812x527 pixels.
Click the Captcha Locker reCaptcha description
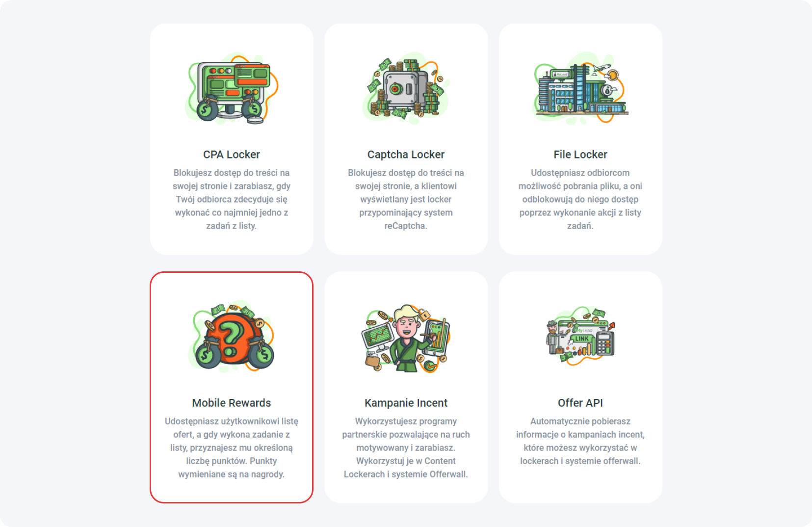click(406, 199)
